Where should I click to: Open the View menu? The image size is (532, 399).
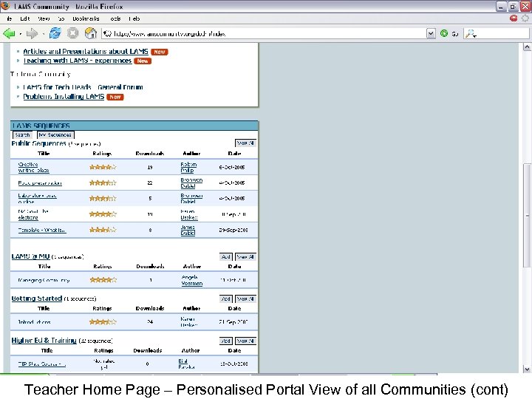[x=44, y=18]
